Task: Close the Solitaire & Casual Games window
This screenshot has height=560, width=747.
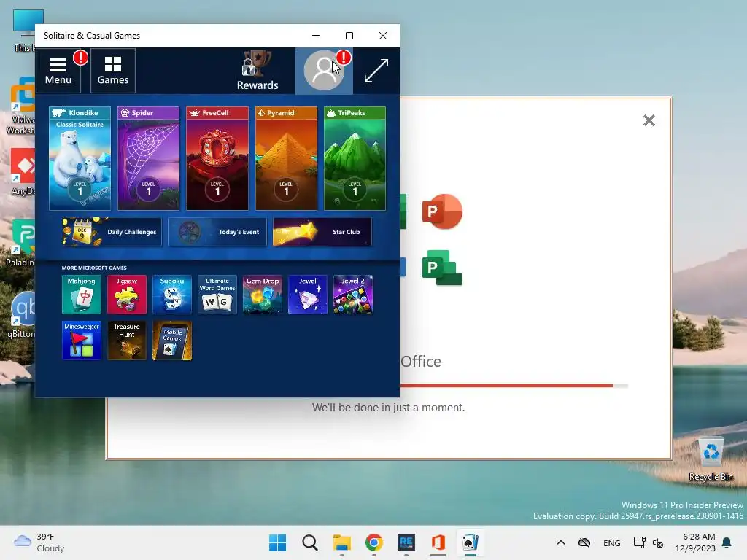Action: (x=383, y=36)
